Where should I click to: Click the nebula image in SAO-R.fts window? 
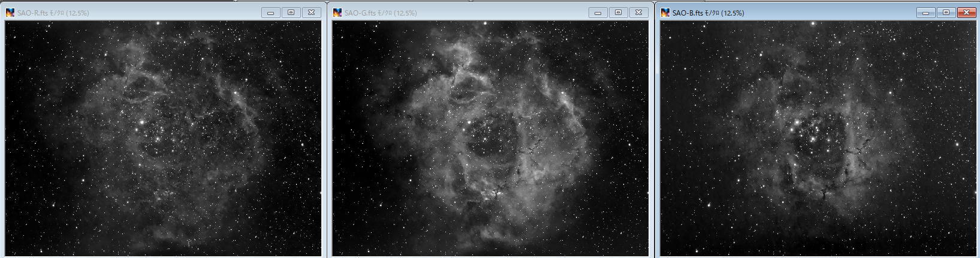pyautogui.click(x=163, y=138)
